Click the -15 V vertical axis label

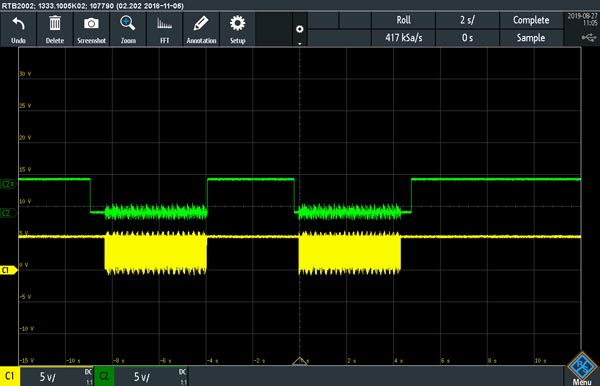[x=27, y=361]
